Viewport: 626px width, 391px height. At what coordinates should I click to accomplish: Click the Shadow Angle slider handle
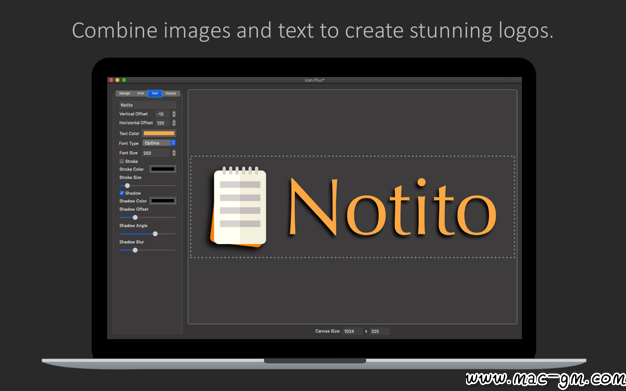pos(155,234)
